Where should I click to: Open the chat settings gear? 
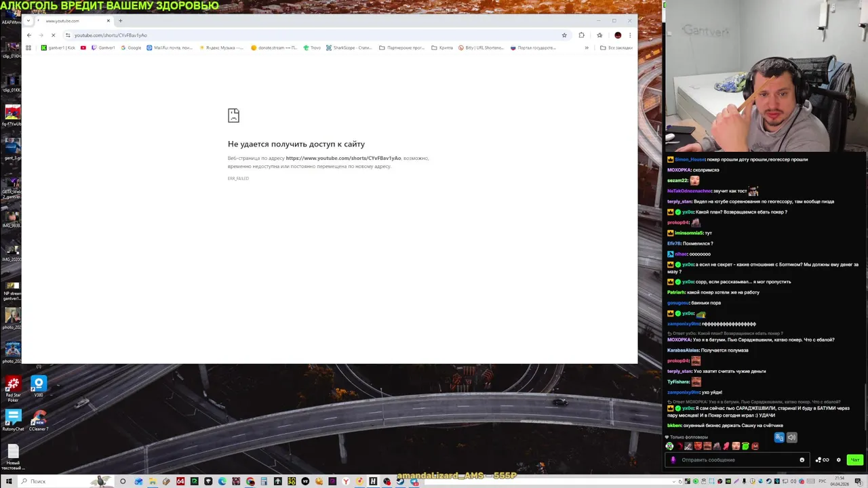pos(838,460)
